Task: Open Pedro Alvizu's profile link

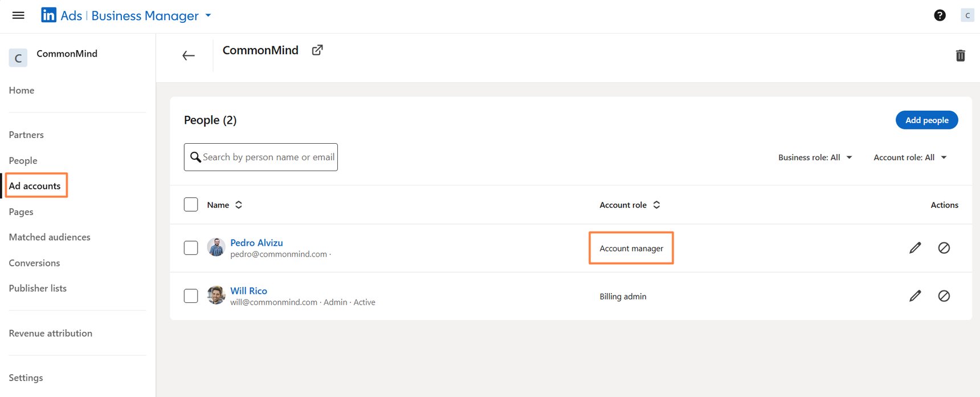Action: 256,242
